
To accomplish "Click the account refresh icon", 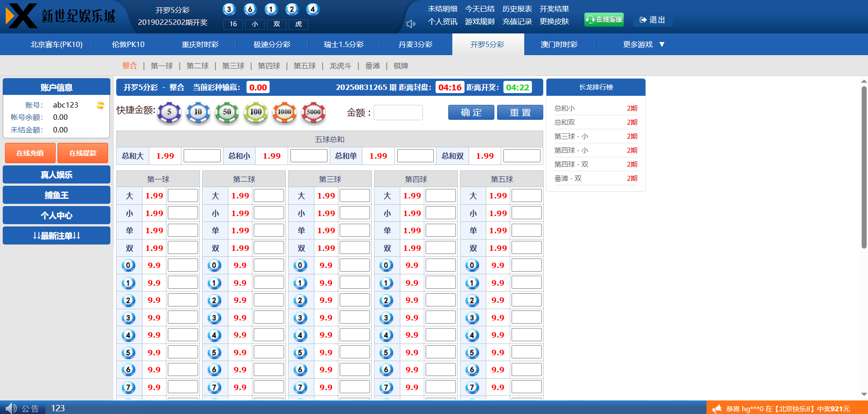I will (100, 105).
